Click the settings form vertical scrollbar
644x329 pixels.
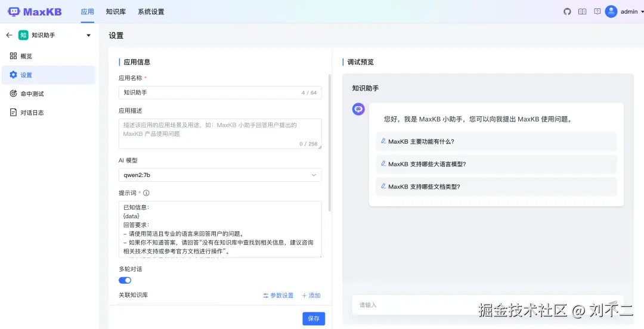click(330, 142)
